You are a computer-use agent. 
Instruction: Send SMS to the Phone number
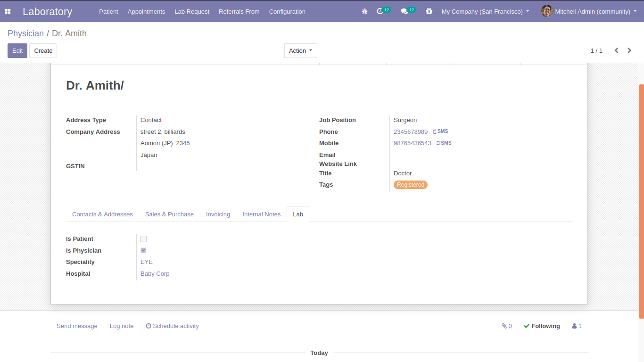point(441,132)
